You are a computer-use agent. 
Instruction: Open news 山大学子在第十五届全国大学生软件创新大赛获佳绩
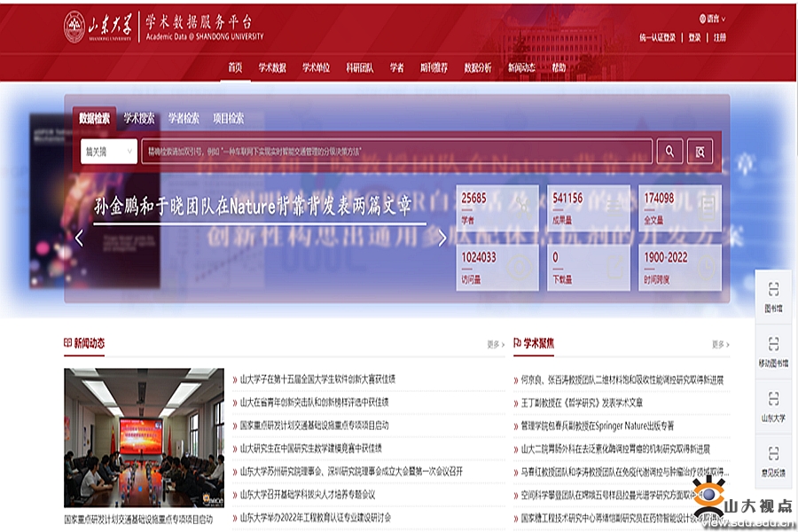(x=317, y=379)
